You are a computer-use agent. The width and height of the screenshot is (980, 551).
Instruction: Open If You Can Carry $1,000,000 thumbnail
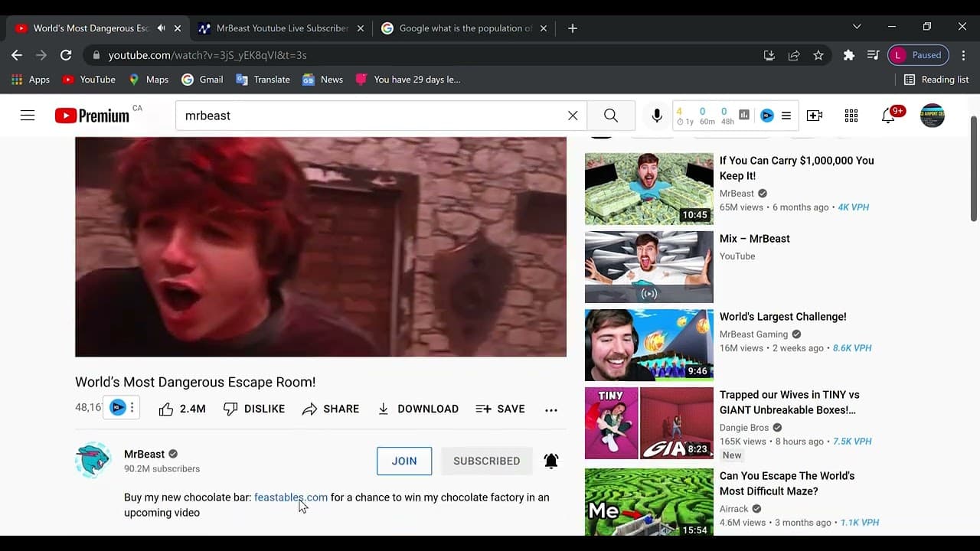coord(649,189)
